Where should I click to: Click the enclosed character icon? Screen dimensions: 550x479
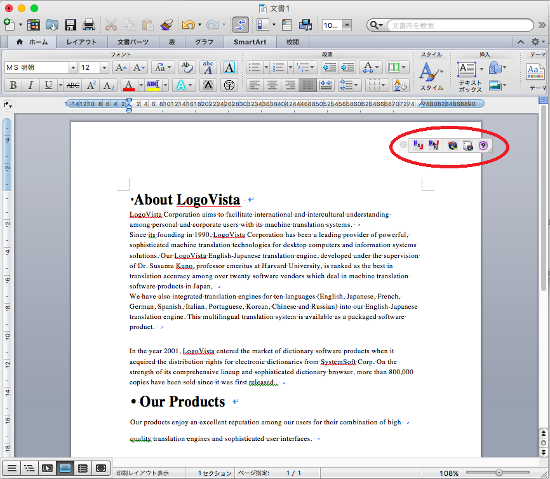[229, 85]
